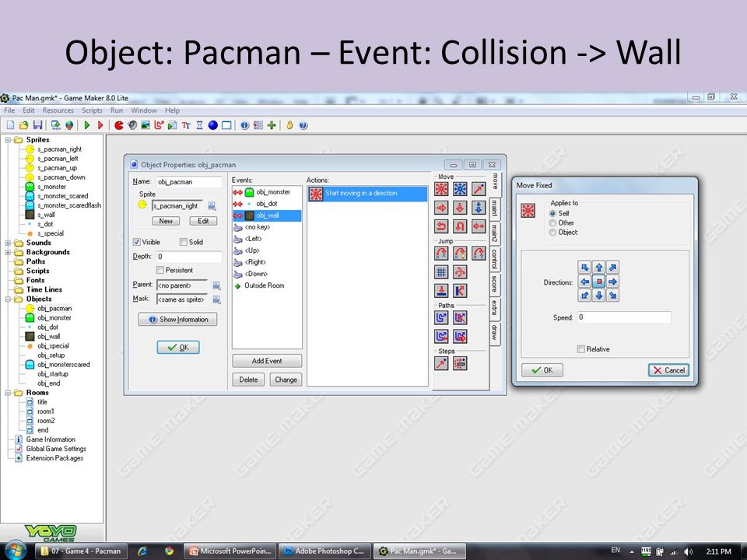Click the Add Event button
The width and height of the screenshot is (747, 560).
click(267, 361)
